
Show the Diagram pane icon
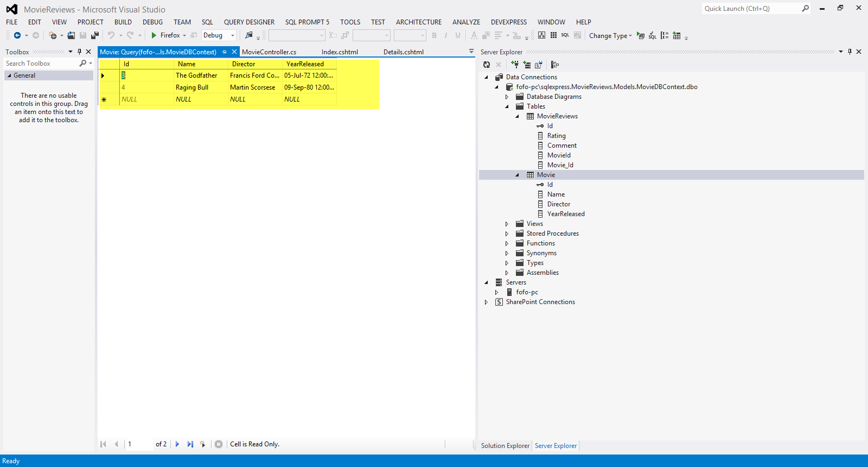pos(541,35)
